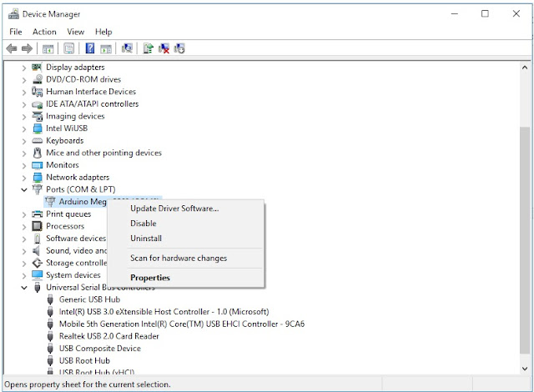Click the Back arrow in the toolbar

point(12,48)
